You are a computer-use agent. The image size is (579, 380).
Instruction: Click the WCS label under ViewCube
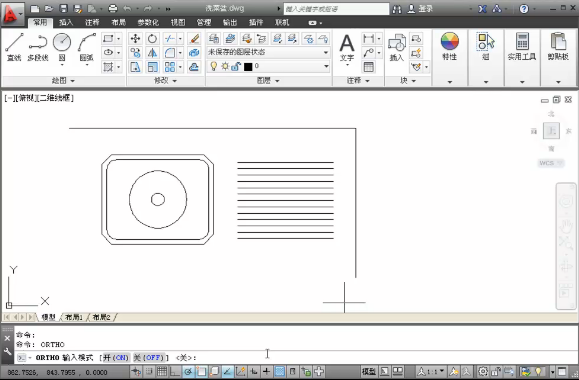(x=551, y=163)
